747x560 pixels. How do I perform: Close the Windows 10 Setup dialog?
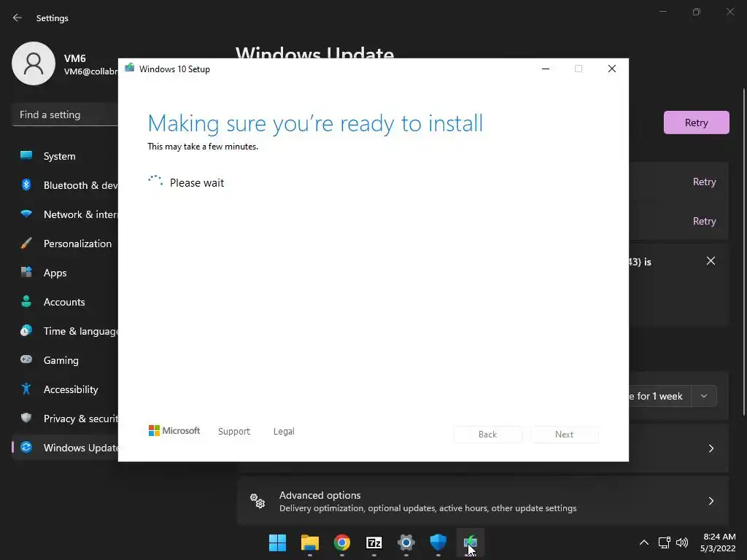612,69
